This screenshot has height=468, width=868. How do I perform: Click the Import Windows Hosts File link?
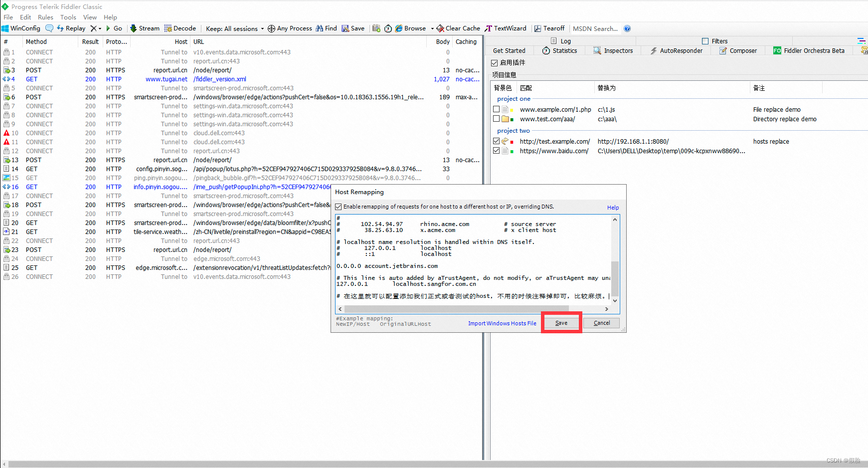point(502,323)
